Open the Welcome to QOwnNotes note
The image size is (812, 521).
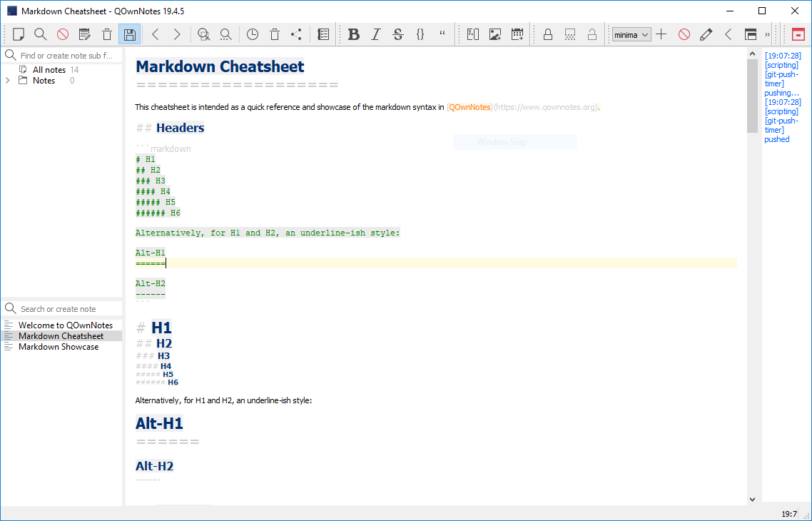(65, 325)
